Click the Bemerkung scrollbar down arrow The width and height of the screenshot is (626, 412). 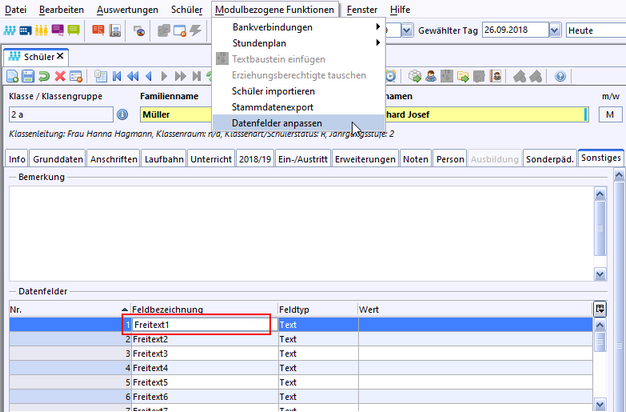[600, 274]
